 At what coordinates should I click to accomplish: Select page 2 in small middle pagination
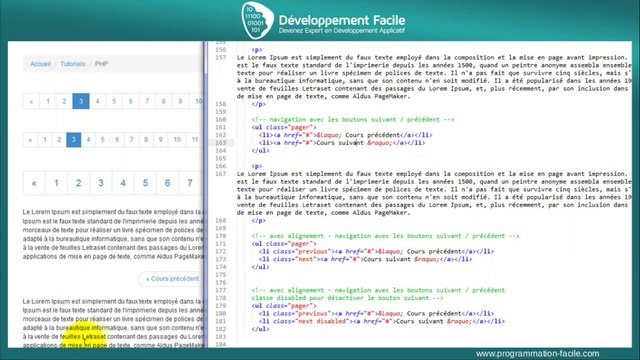coord(59,140)
